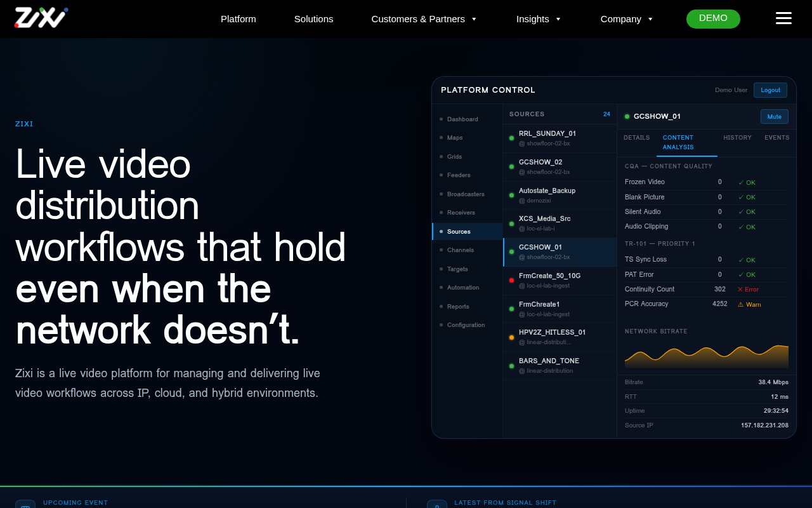
Task: Click the Audio Clipping OK status
Action: (747, 227)
